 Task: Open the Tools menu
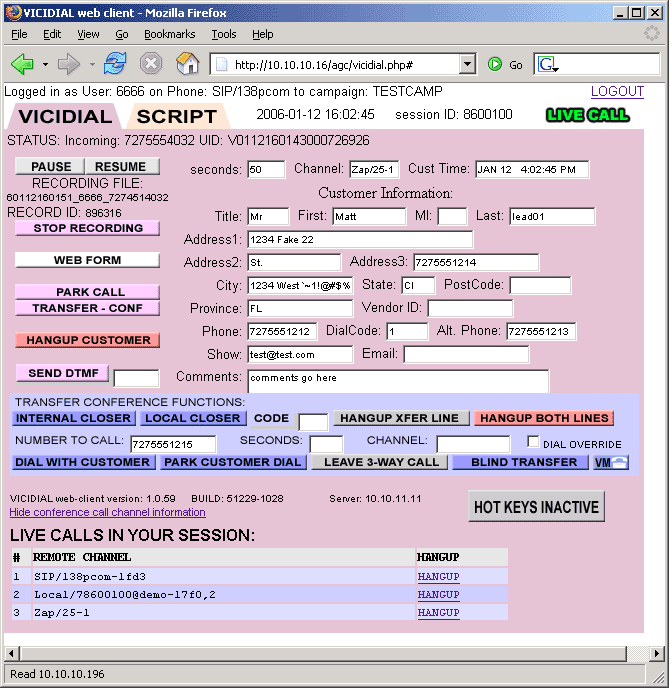[223, 34]
